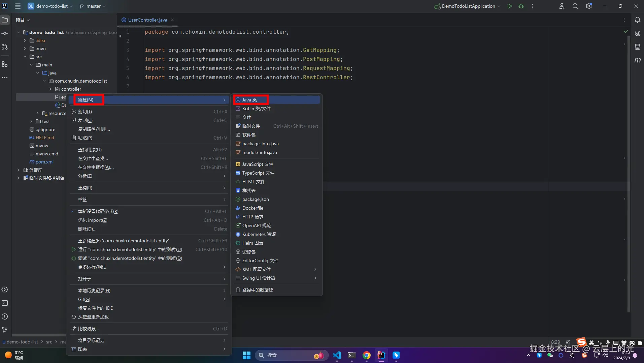Screen dimensions: 644x363
Task: Debug DemoTodoListApplication
Action: [521, 6]
